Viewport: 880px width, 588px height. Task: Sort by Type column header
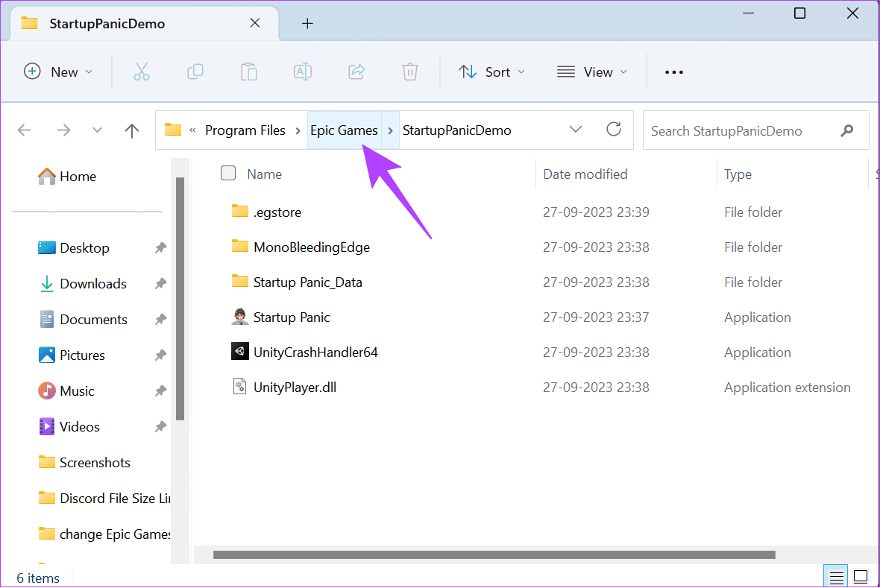tap(738, 174)
